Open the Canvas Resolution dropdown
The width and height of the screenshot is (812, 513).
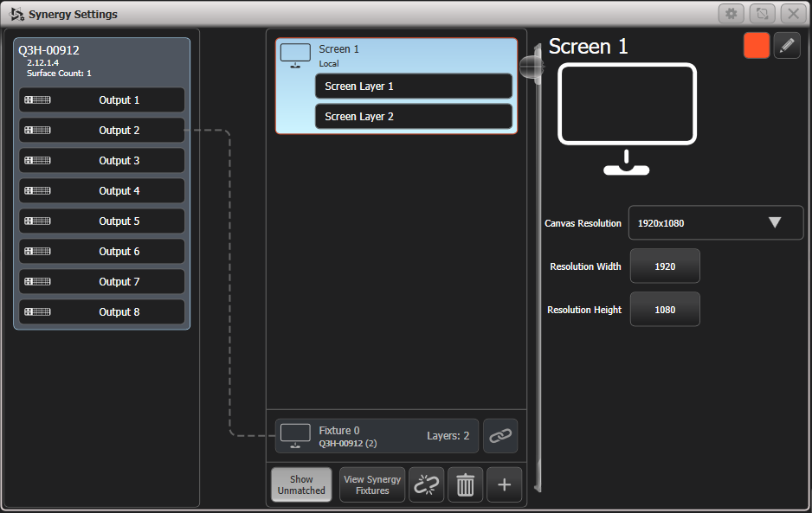715,222
